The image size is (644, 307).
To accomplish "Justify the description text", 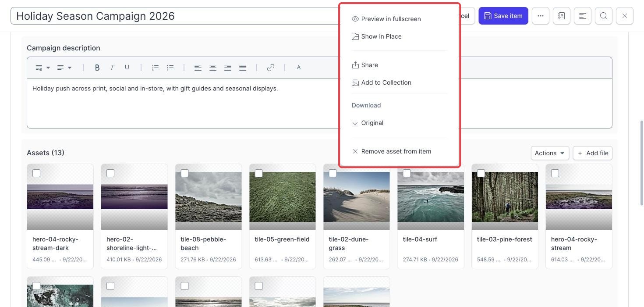I will click(x=243, y=68).
